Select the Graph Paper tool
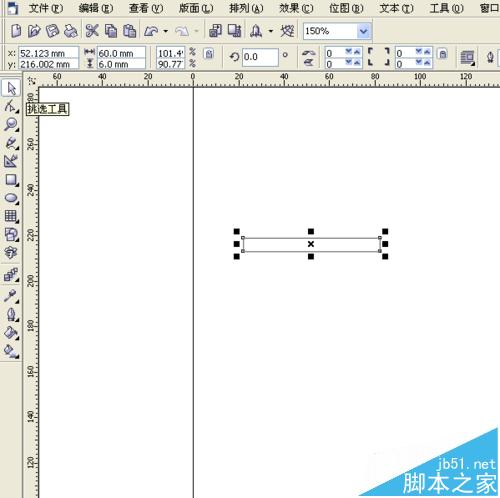 tap(11, 216)
